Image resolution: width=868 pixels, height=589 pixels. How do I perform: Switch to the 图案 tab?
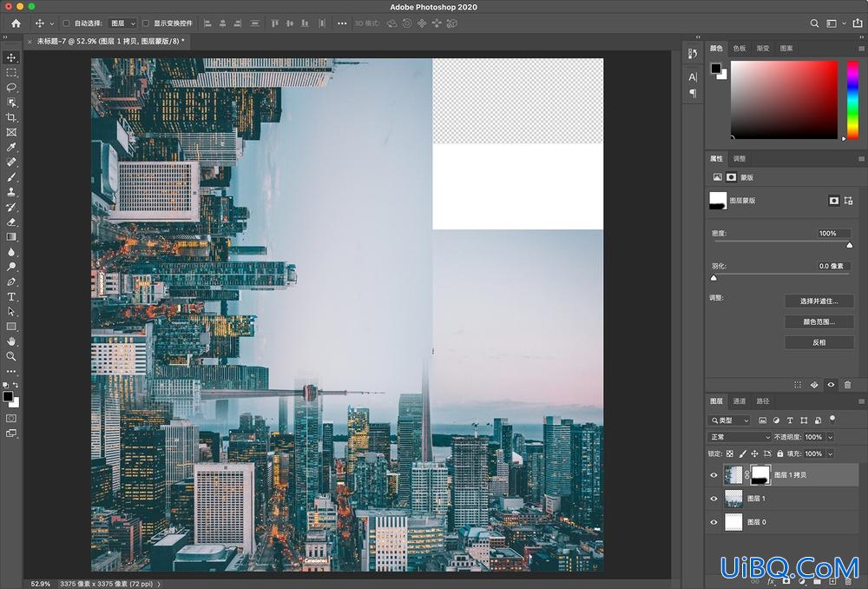786,48
